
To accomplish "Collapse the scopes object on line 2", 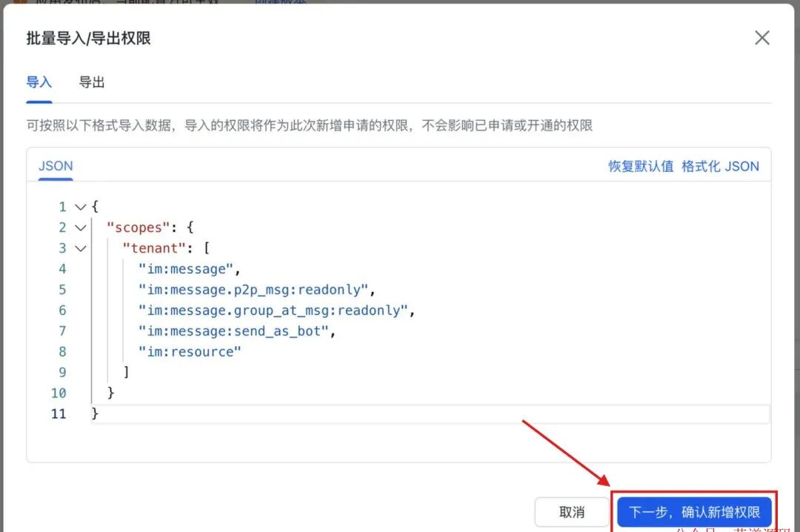I will pos(79,227).
